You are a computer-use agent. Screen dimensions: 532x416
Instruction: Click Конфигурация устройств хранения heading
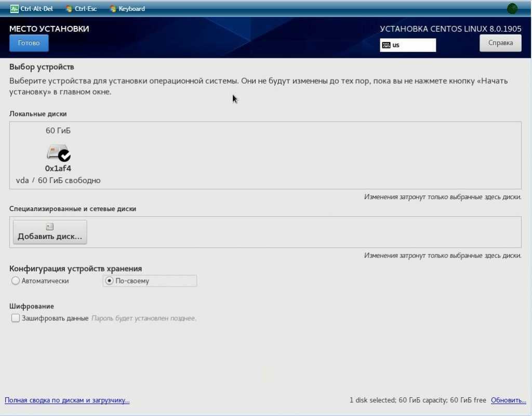point(76,269)
